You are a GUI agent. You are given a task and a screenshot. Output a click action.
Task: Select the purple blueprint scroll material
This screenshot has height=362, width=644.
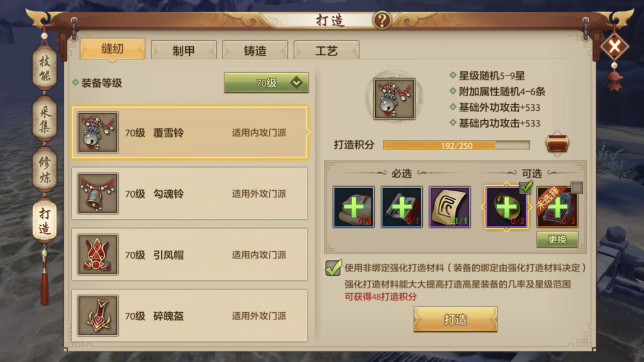[450, 207]
